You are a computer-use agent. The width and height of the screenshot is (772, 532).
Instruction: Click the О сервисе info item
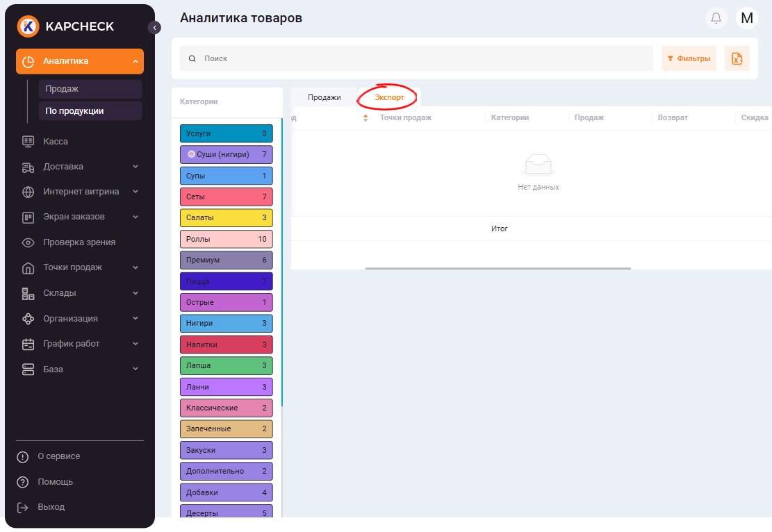coord(58,456)
